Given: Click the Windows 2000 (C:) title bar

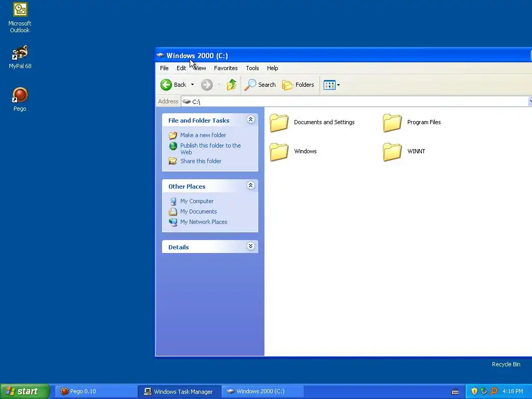Looking at the screenshot, I should (x=343, y=55).
